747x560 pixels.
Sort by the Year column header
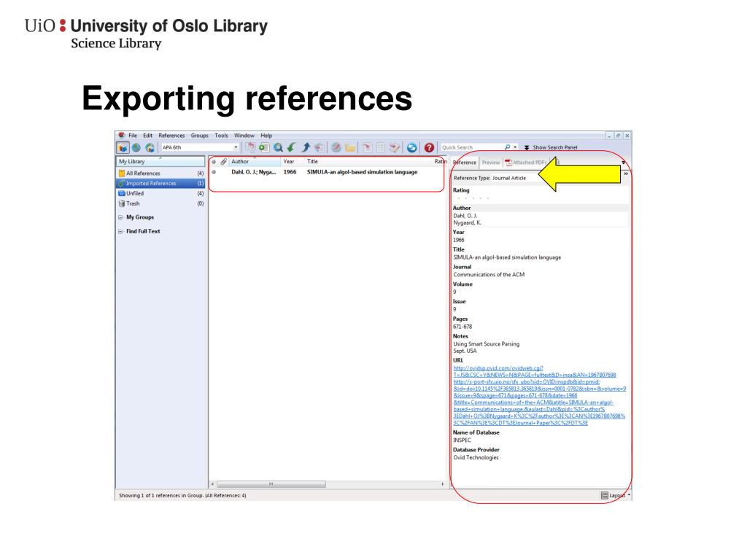[293, 162]
